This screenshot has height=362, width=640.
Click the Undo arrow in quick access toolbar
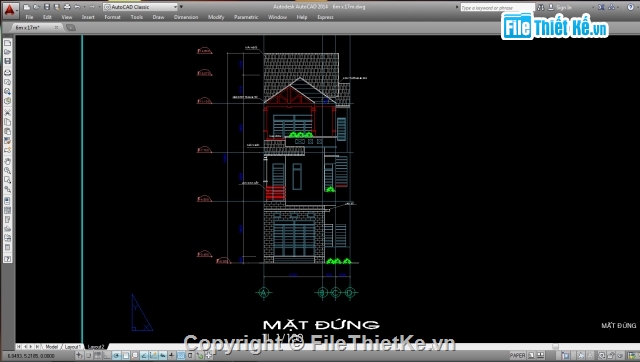pyautogui.click(x=77, y=7)
